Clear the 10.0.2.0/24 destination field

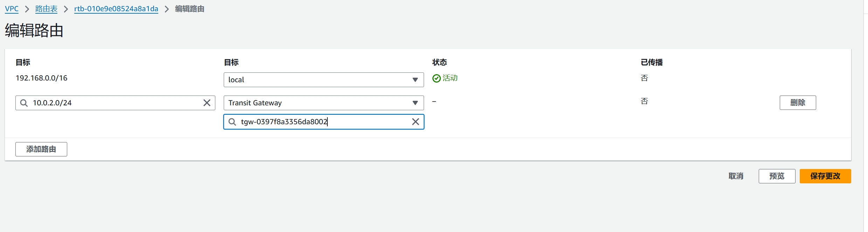[207, 103]
